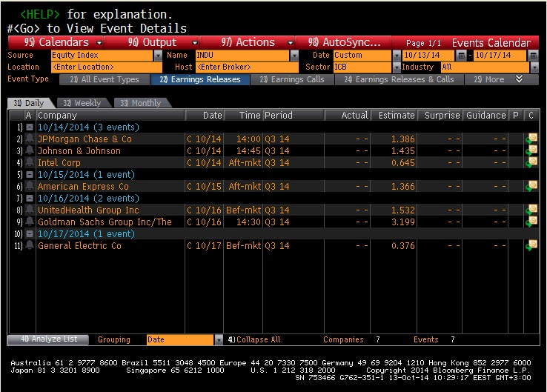The image size is (547, 392).
Task: Select Earnings Releases filter
Action: point(200,79)
